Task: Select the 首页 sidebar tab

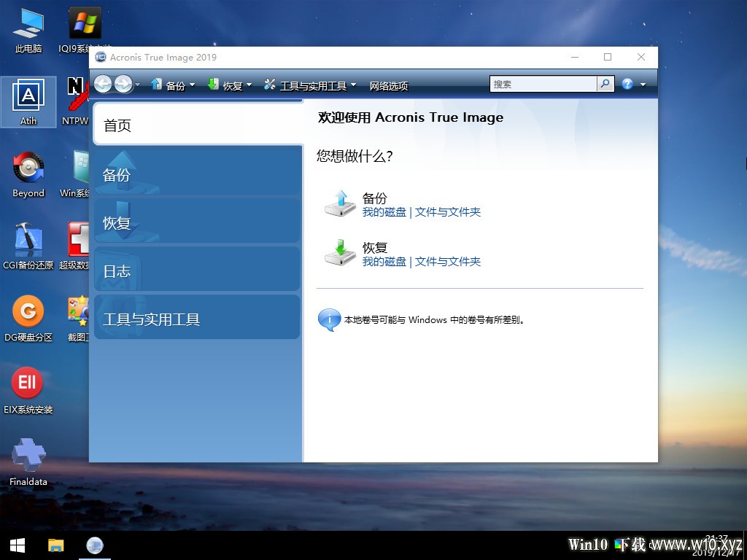Action: click(198, 125)
